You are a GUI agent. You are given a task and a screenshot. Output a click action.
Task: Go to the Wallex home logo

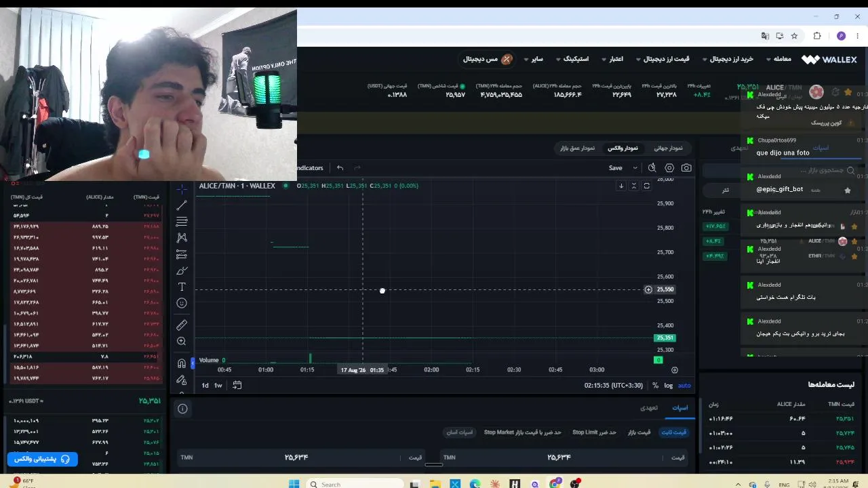coord(829,60)
